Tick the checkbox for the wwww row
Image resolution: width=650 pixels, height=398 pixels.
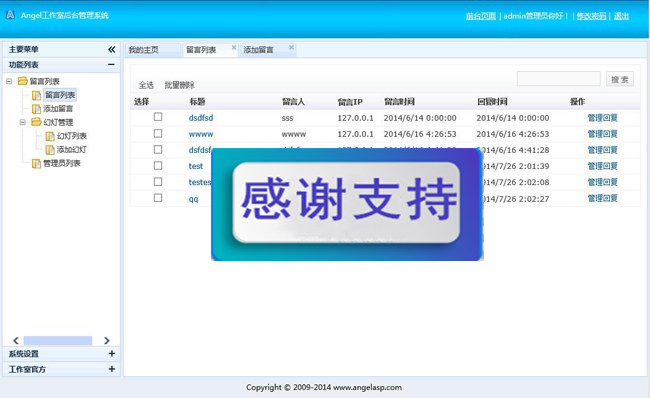158,133
